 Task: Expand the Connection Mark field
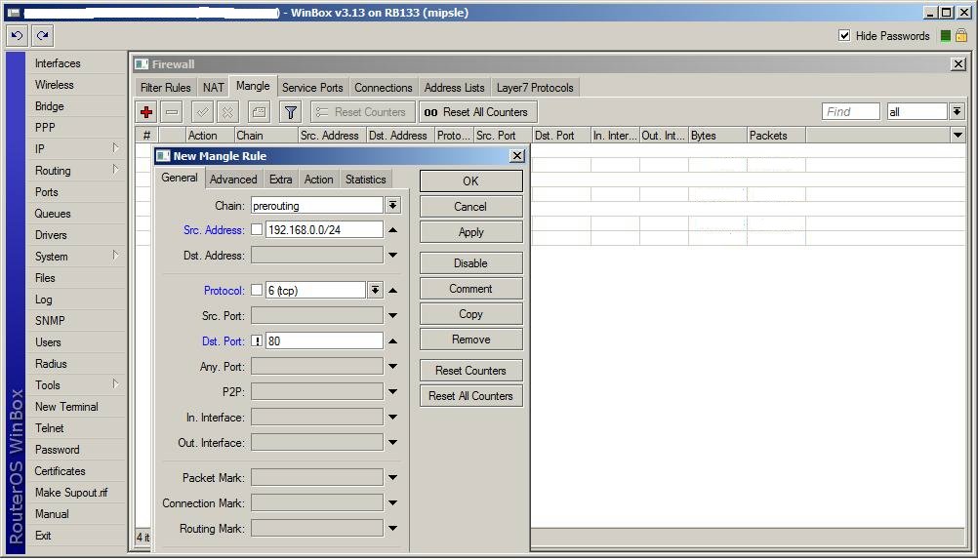[392, 503]
